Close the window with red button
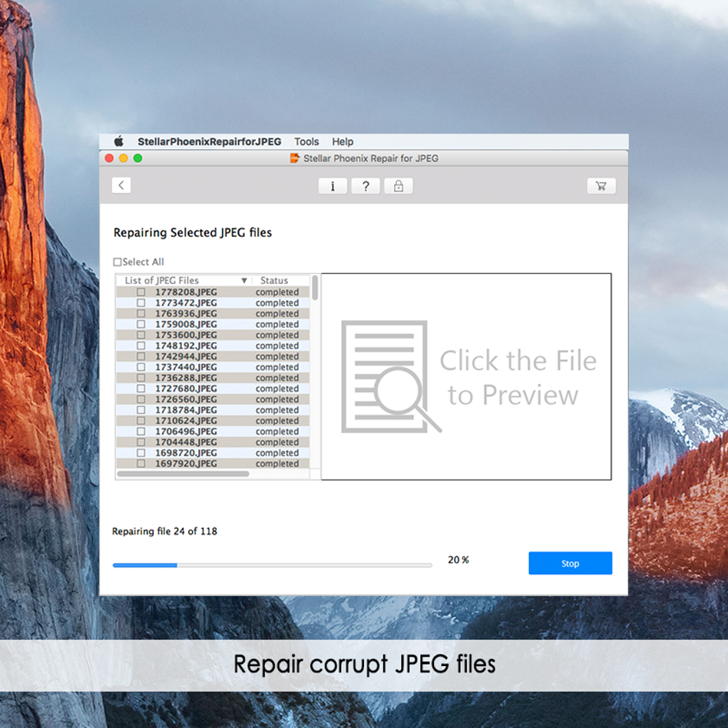This screenshot has width=728, height=728. point(110,158)
